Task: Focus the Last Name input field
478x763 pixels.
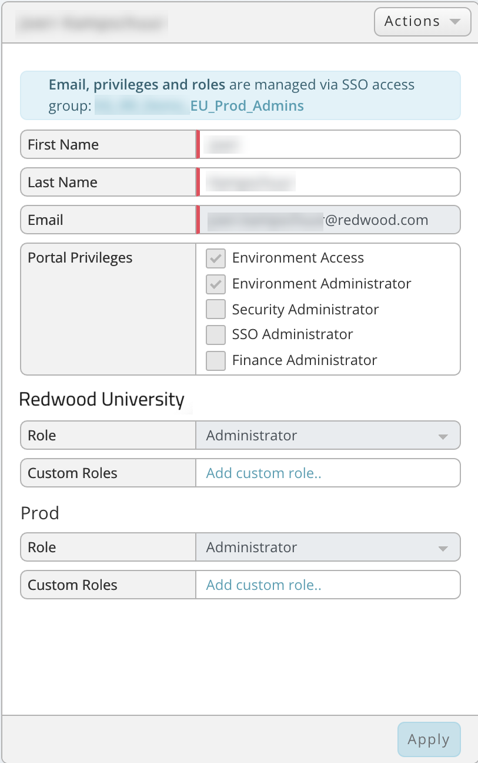Action: pos(330,182)
